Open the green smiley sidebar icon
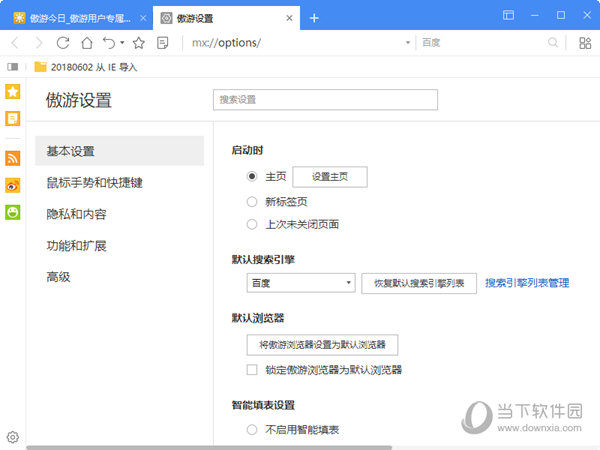Viewport: 600px width, 450px height. pyautogui.click(x=13, y=212)
